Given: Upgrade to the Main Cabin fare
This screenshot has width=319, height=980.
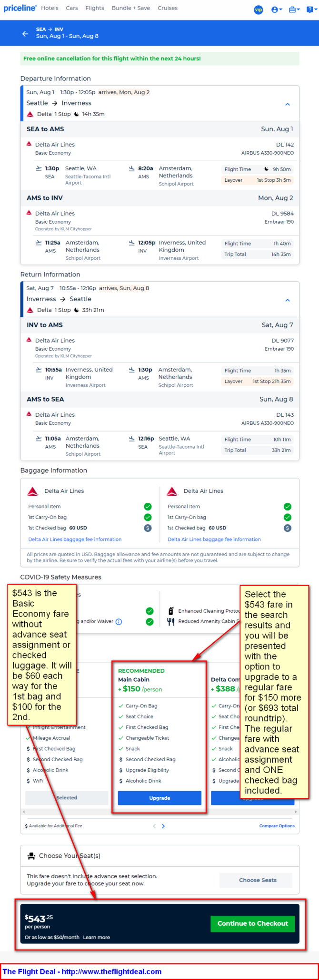Looking at the screenshot, I should point(159,798).
